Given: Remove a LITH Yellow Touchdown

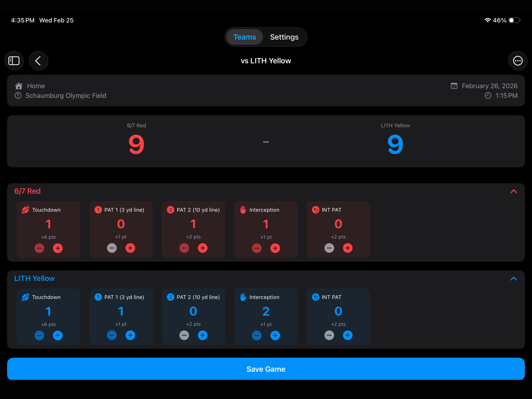Looking at the screenshot, I should tap(39, 335).
